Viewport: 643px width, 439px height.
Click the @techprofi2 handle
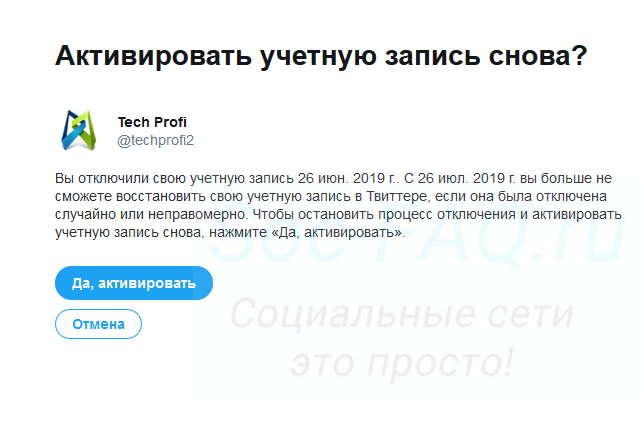pyautogui.click(x=156, y=140)
